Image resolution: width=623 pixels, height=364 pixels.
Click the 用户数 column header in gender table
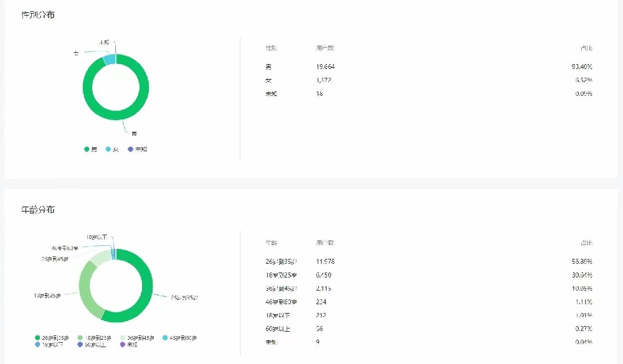pos(325,48)
